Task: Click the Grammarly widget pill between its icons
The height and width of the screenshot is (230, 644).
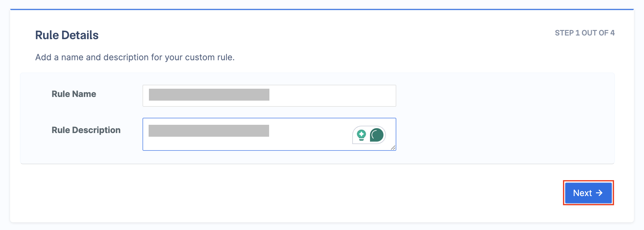Action: tap(368, 135)
